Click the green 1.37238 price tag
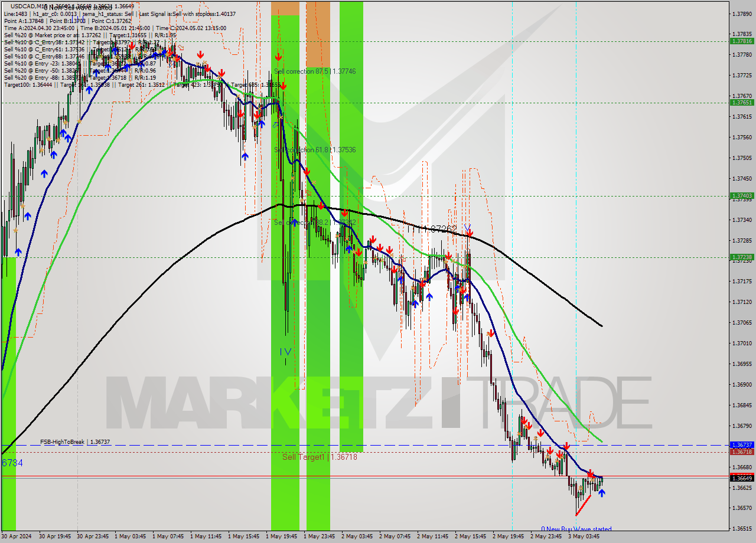This screenshot has width=756, height=543. pyautogui.click(x=742, y=257)
